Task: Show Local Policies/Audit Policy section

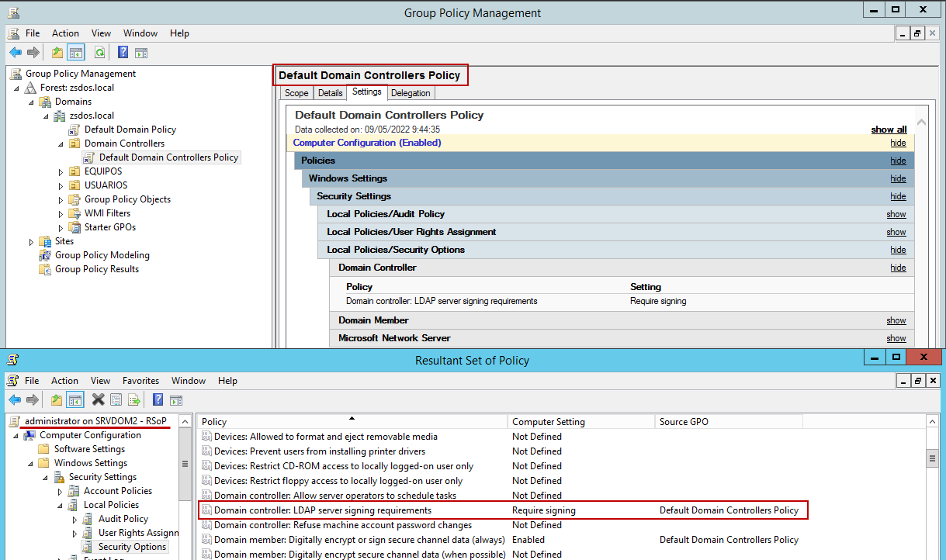Action: [896, 215]
